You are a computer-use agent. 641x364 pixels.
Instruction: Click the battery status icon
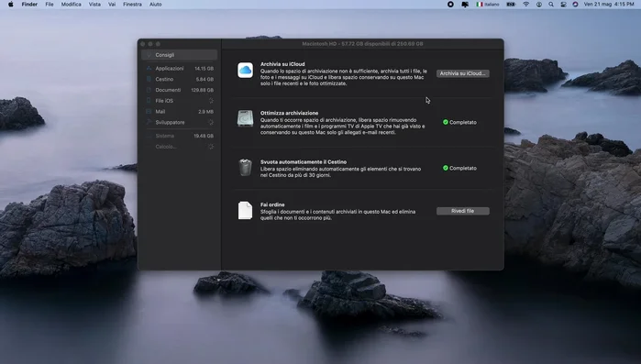coord(511,4)
